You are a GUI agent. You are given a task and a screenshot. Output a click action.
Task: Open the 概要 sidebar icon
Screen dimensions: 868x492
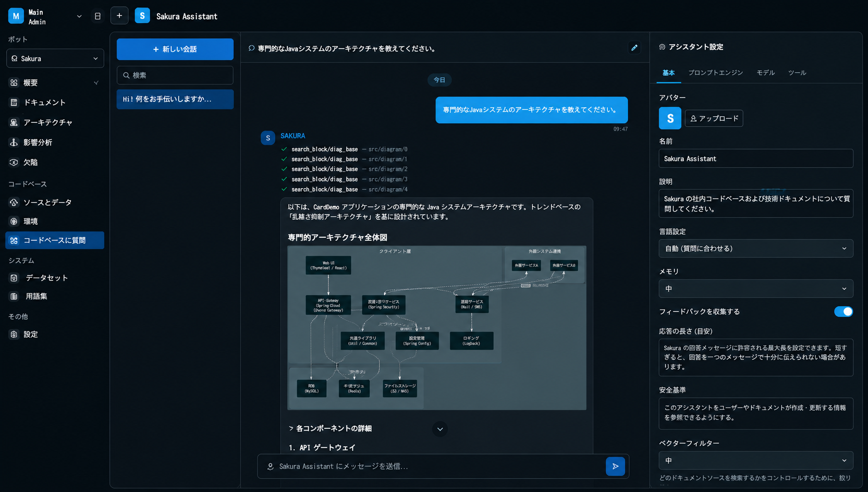pos(14,82)
